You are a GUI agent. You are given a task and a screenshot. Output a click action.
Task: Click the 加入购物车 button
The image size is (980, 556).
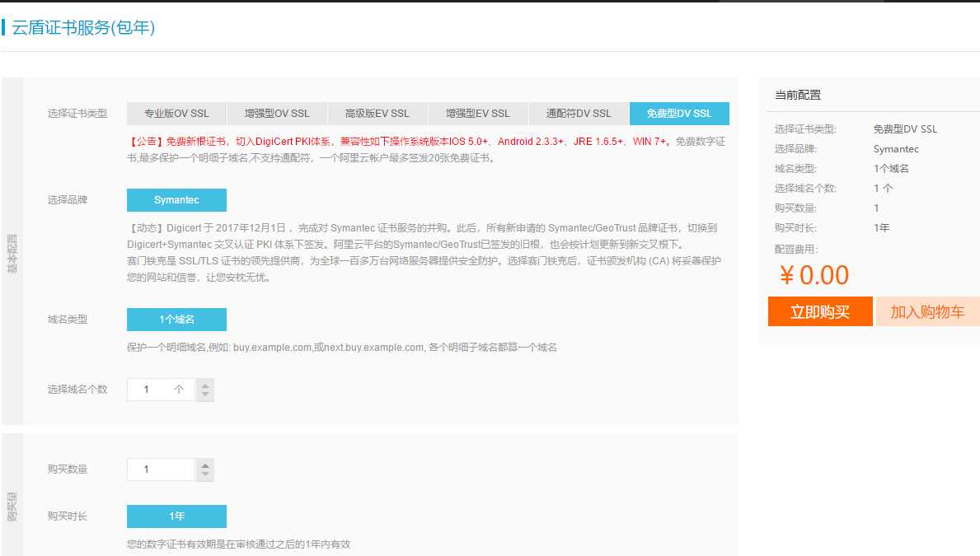[927, 311]
